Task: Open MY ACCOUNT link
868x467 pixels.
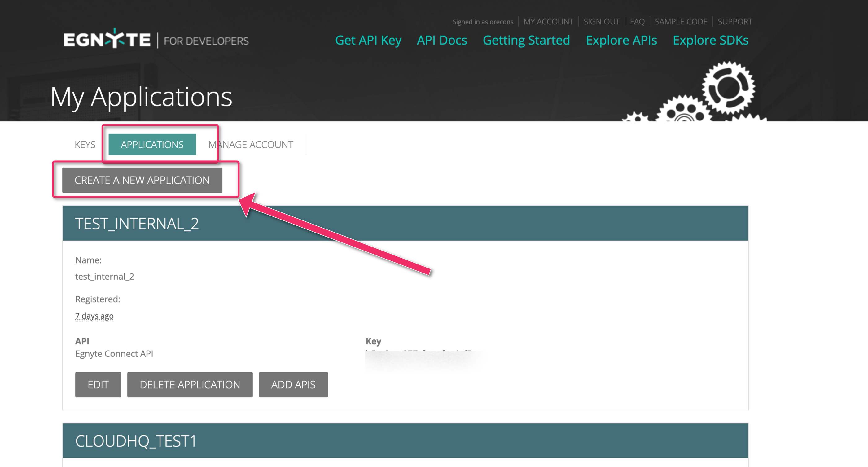Action: click(548, 22)
